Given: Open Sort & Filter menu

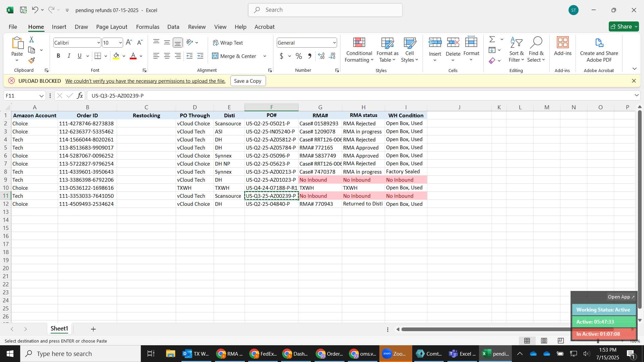Looking at the screenshot, I should [x=516, y=50].
